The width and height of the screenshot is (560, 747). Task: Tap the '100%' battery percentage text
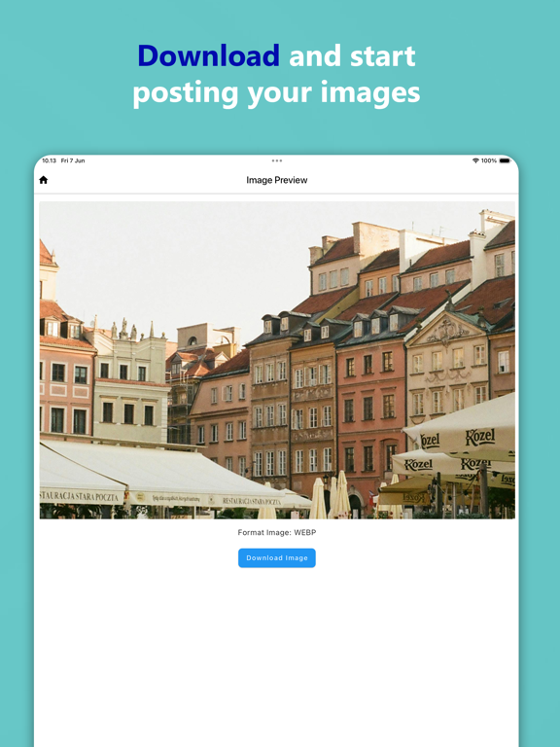tap(489, 160)
